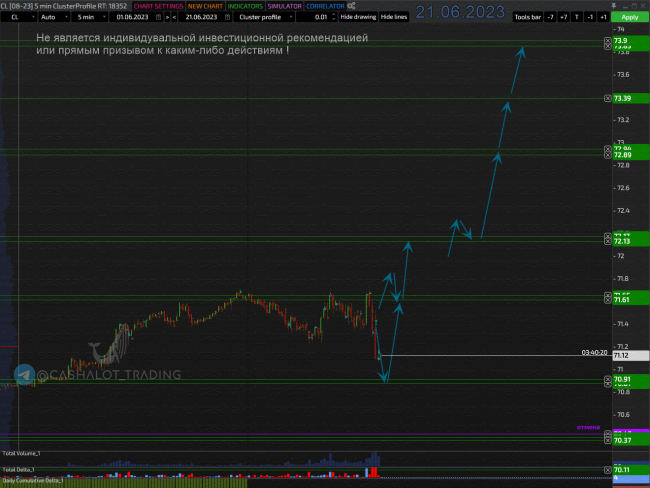Expand the Auto scale dropdown
The height and width of the screenshot is (488, 650).
pyautogui.click(x=53, y=17)
